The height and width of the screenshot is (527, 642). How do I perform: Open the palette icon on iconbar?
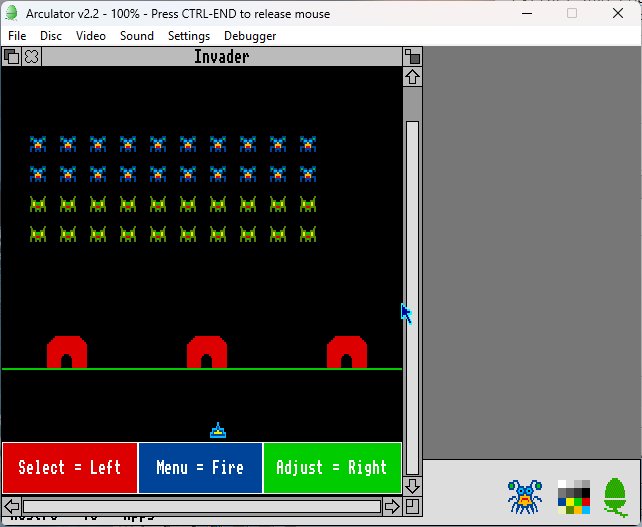click(x=574, y=497)
